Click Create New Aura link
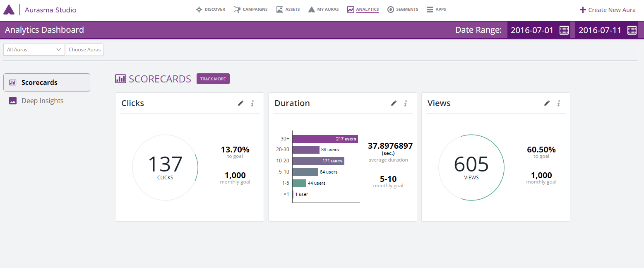The width and height of the screenshot is (644, 268). coord(607,10)
